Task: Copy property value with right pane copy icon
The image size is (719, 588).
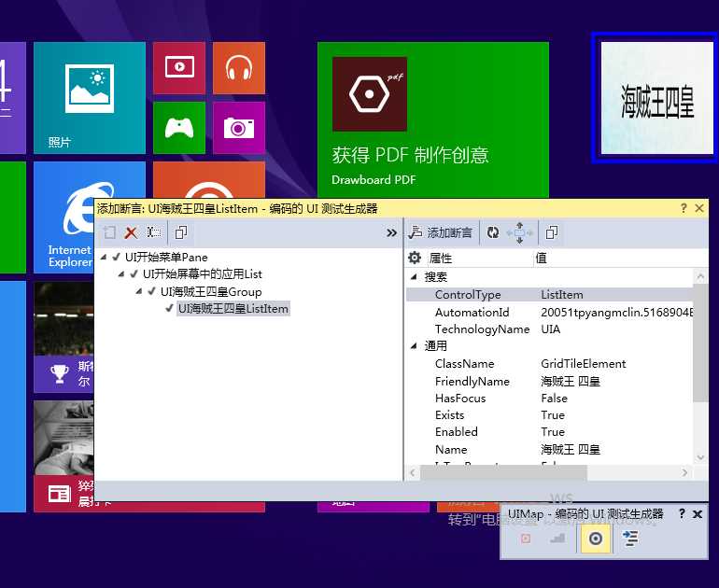Action: pos(552,232)
